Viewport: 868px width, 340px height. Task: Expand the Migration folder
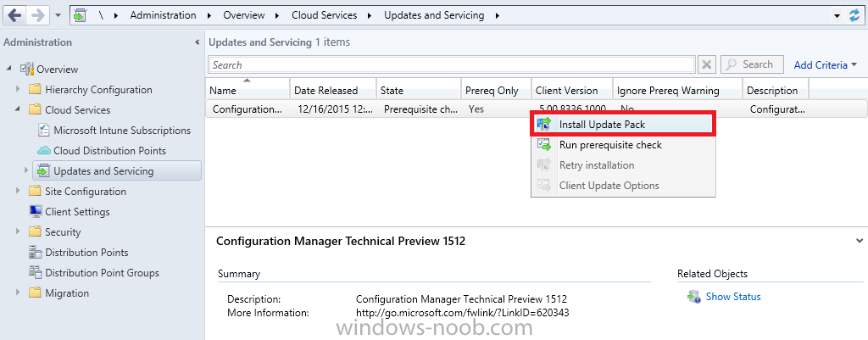click(19, 293)
